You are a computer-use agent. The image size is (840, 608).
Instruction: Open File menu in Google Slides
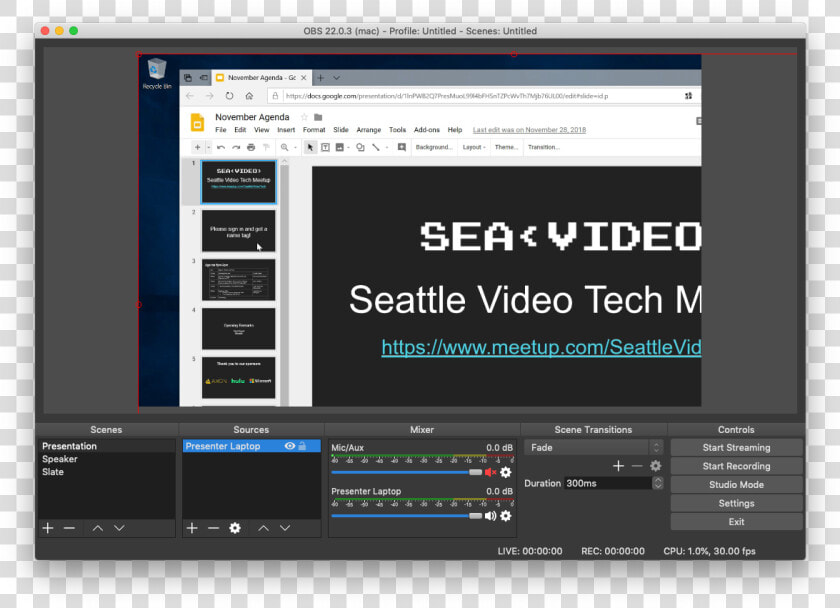(221, 130)
